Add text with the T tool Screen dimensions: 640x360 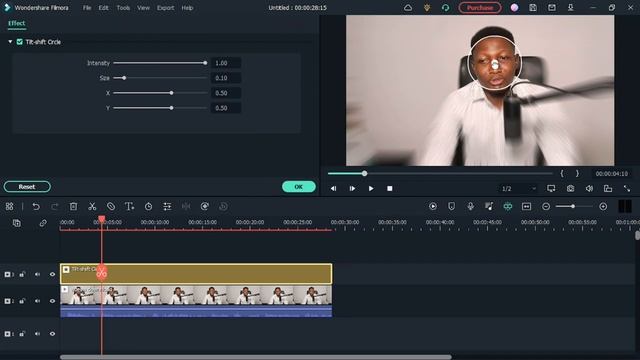(129, 207)
